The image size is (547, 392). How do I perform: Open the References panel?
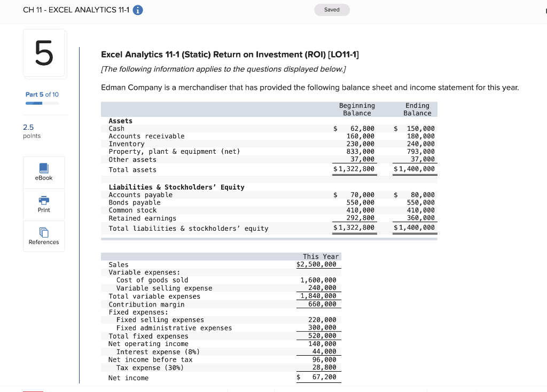43,236
